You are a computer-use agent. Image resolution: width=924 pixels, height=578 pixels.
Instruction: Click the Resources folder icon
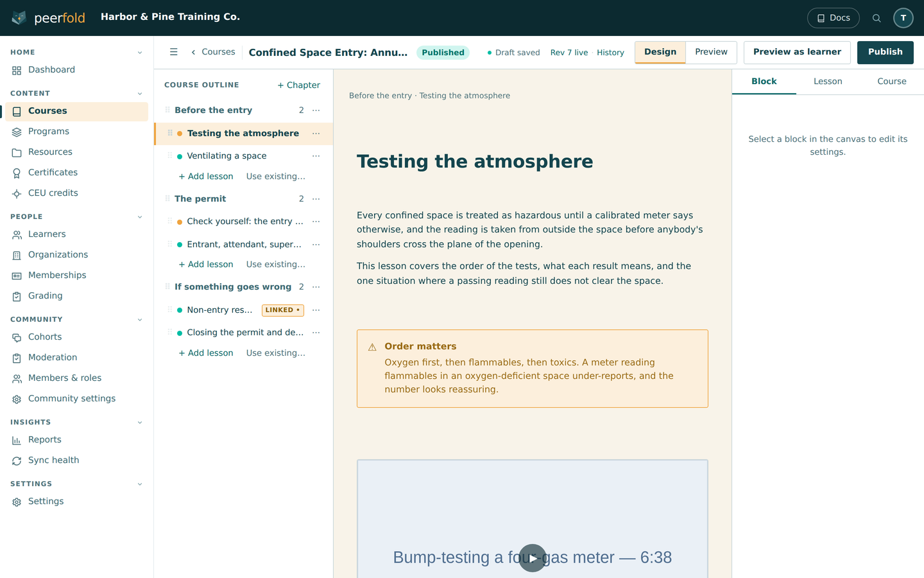17,152
